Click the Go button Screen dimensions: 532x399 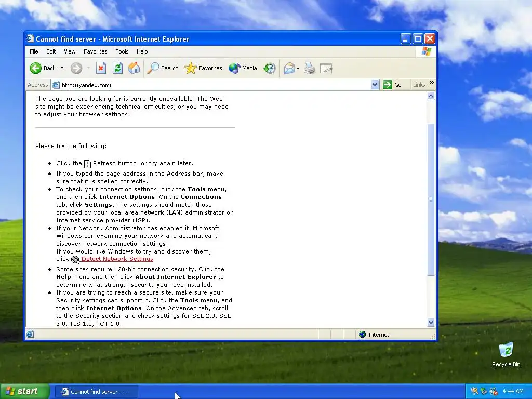click(x=393, y=85)
